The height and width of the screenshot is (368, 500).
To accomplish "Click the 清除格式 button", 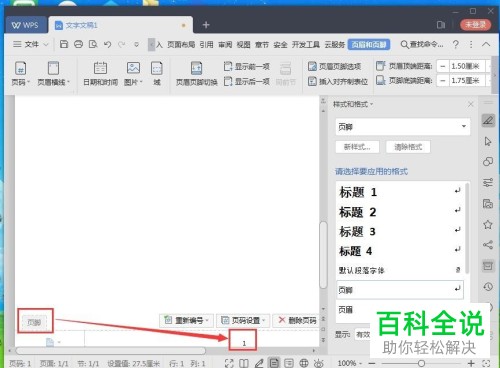I will 408,147.
